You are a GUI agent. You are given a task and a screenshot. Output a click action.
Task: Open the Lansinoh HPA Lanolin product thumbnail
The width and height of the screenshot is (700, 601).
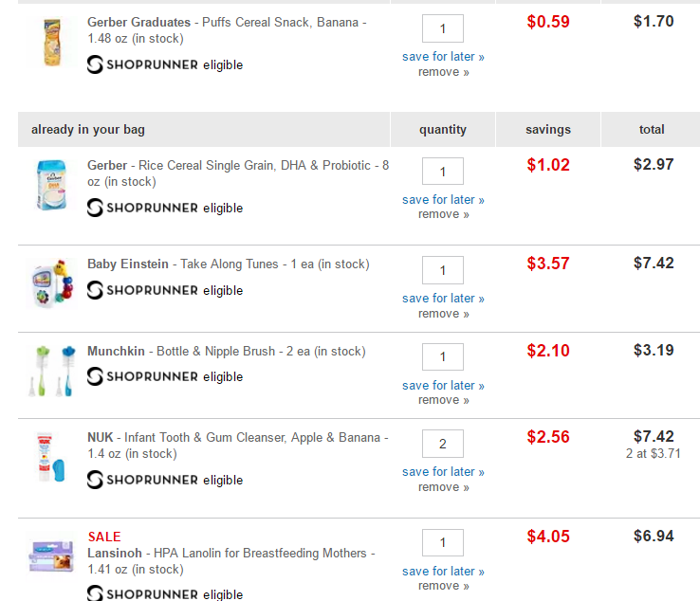coord(52,556)
